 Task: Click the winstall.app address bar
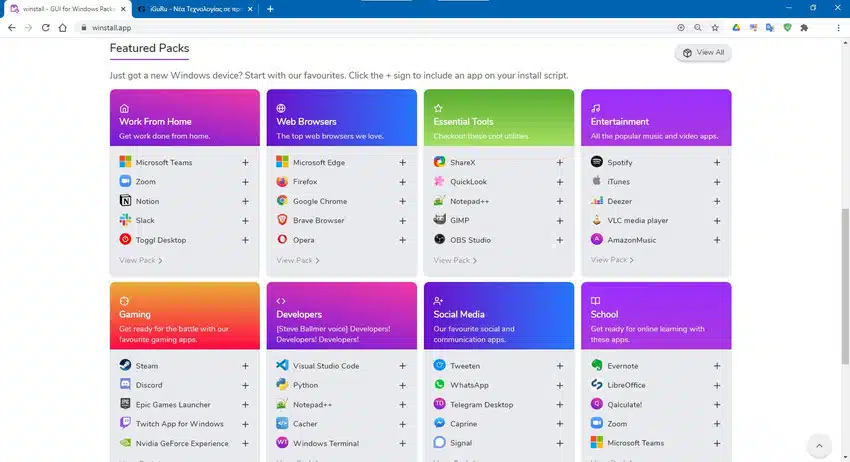[374, 28]
